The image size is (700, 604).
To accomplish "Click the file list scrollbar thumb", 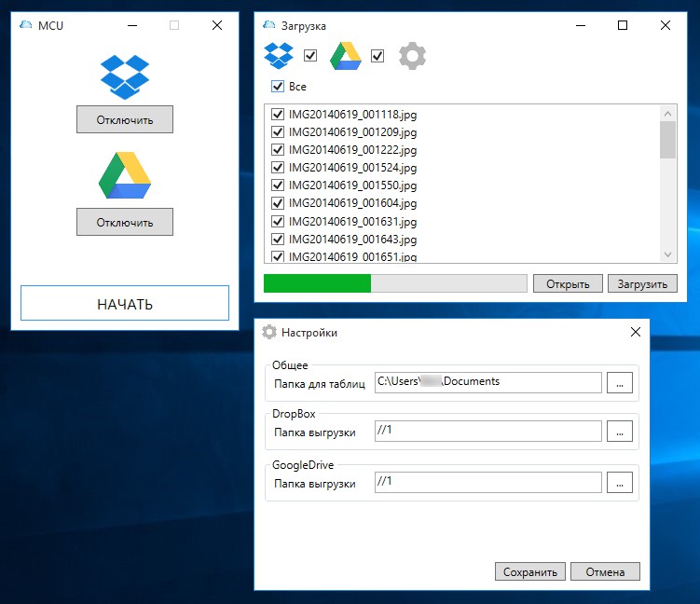I will pos(668,140).
